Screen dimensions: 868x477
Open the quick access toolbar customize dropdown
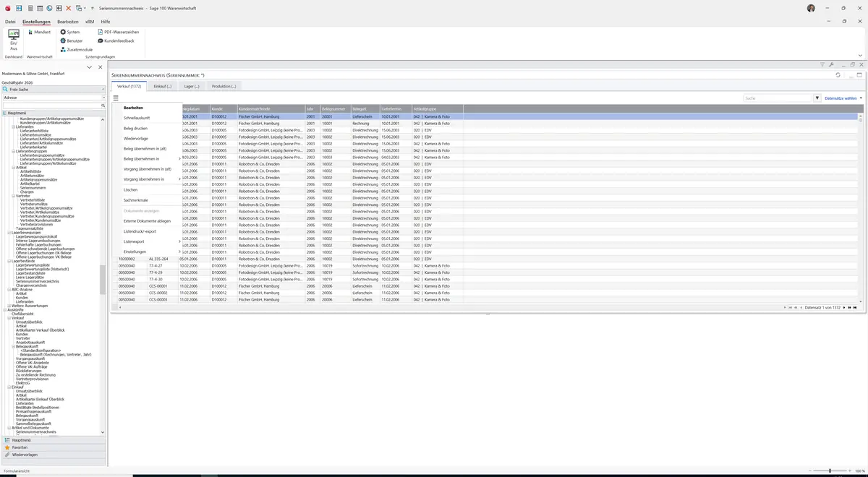coord(93,8)
